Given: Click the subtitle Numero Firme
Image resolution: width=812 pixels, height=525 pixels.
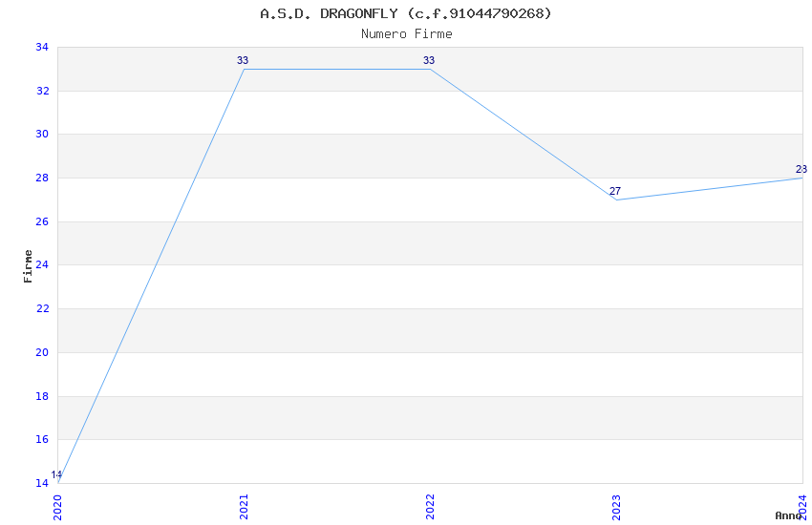Looking at the screenshot, I should pyautogui.click(x=407, y=34).
